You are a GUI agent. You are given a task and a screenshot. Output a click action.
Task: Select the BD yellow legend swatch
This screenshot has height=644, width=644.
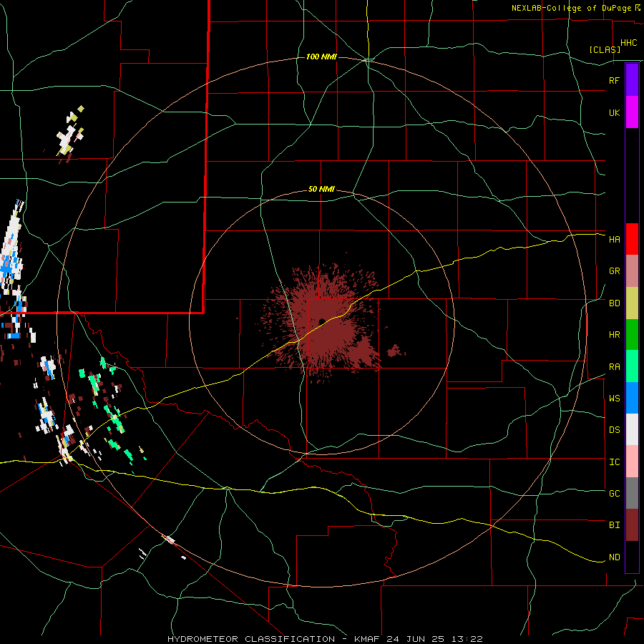[632, 303]
